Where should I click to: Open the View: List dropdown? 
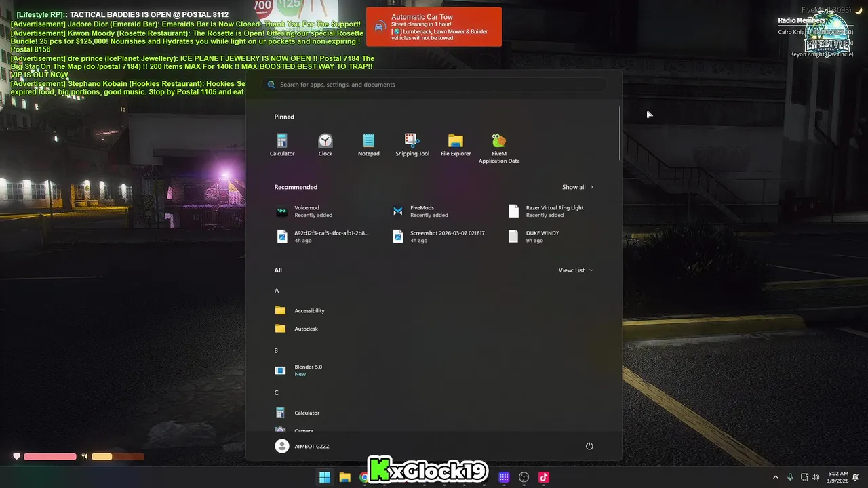tap(576, 270)
